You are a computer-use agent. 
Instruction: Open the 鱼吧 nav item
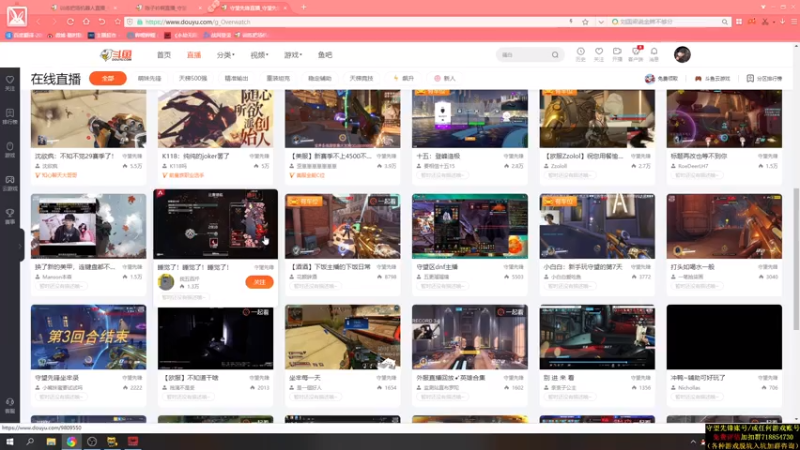(324, 55)
